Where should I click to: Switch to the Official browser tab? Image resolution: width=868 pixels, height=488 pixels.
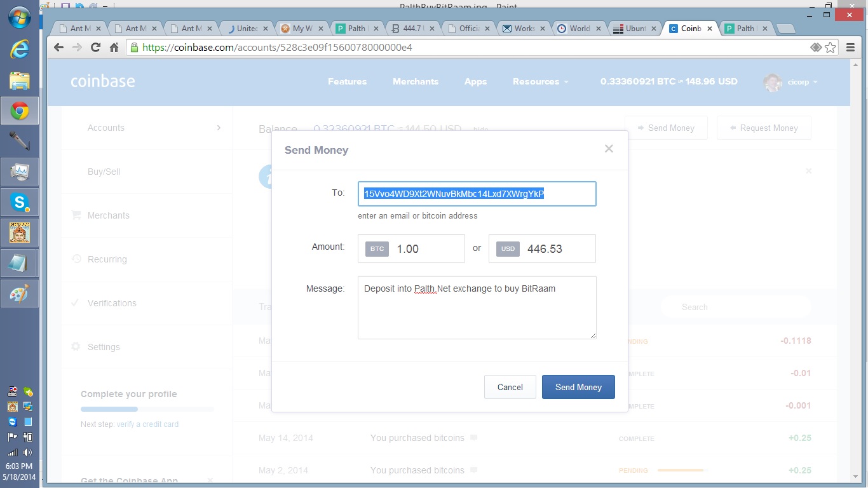pos(469,29)
